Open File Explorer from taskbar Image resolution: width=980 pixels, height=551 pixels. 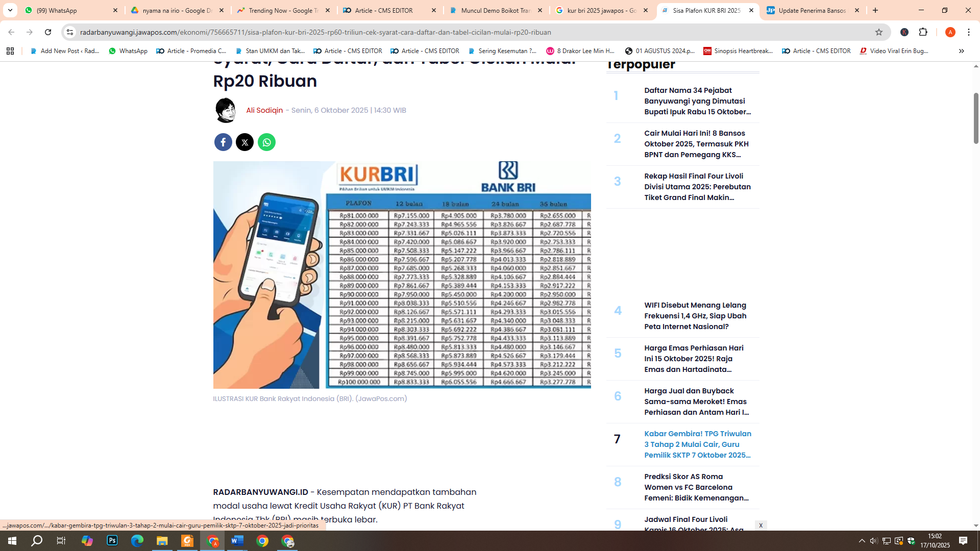[x=162, y=541]
